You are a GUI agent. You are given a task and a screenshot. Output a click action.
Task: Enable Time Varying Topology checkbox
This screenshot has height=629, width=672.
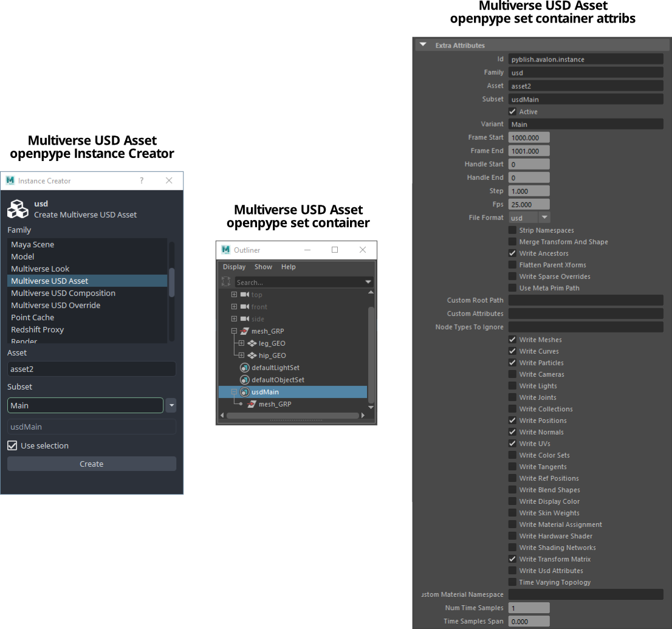[x=512, y=582]
